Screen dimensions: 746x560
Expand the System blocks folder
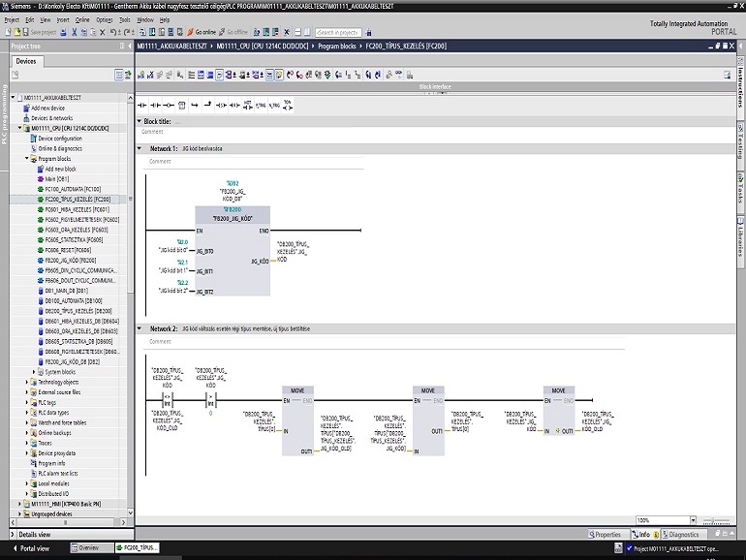(33, 372)
